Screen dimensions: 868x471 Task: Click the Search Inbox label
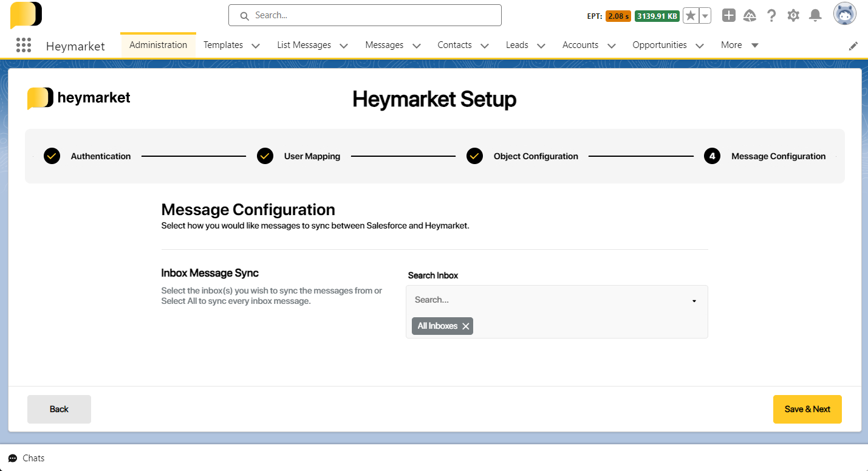433,275
